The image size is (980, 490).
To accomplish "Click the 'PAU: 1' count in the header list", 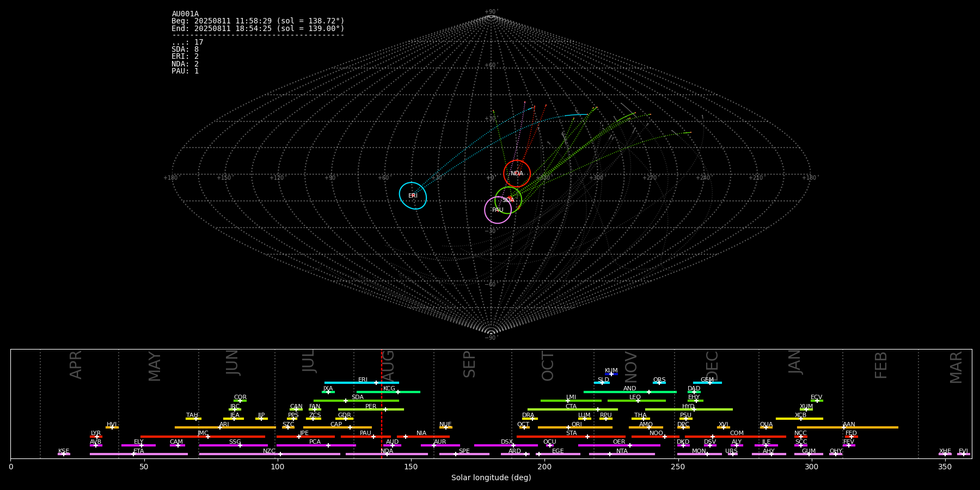I will click(x=185, y=71).
